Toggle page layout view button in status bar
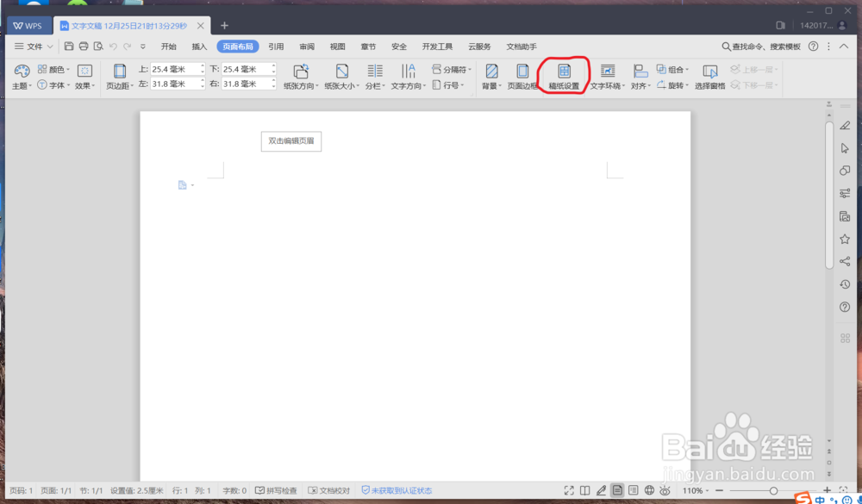The width and height of the screenshot is (862, 504). click(617, 490)
